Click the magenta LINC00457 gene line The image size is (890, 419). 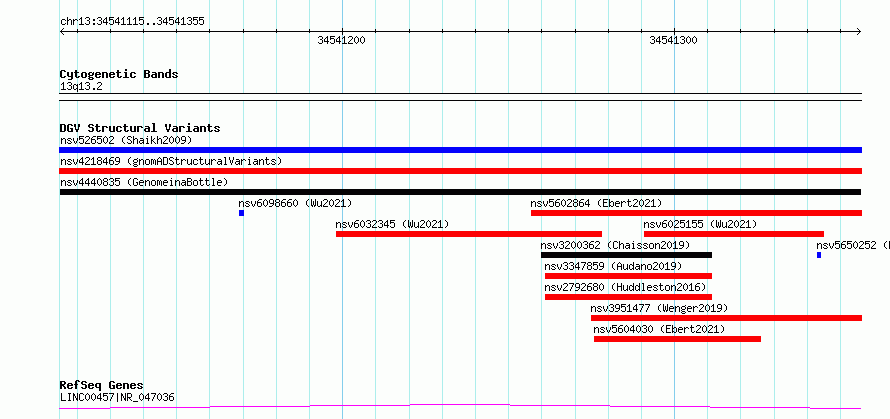(460, 407)
